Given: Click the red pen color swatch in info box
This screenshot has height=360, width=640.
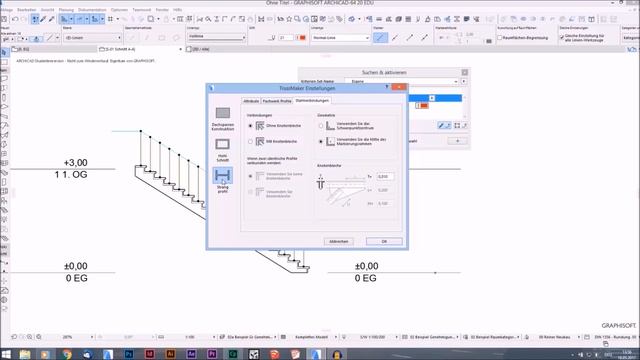Looking at the screenshot, I should point(302,38).
